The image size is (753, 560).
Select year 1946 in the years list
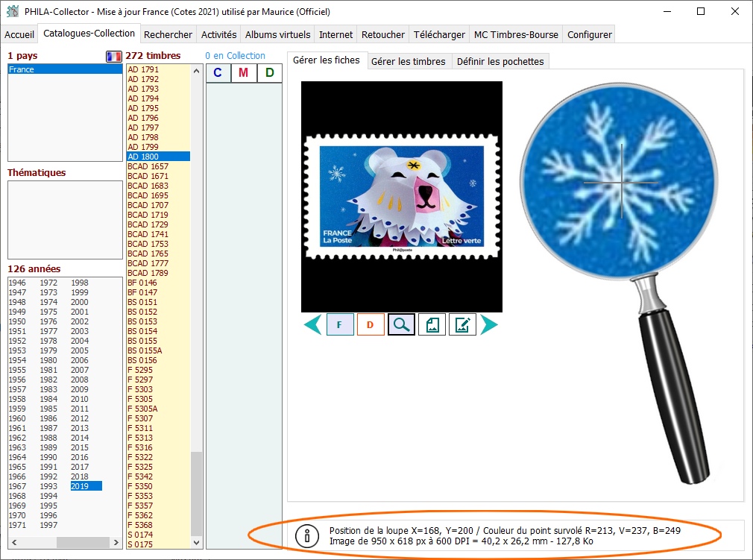(17, 283)
